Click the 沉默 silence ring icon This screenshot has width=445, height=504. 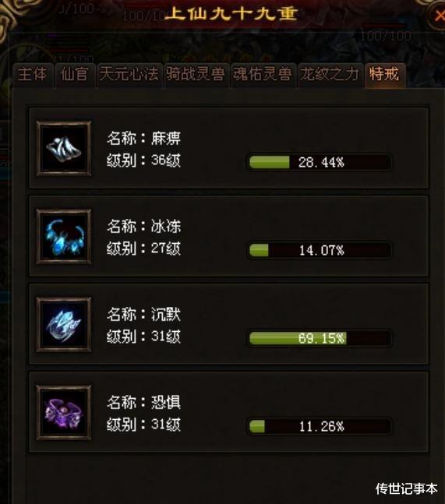(x=64, y=325)
